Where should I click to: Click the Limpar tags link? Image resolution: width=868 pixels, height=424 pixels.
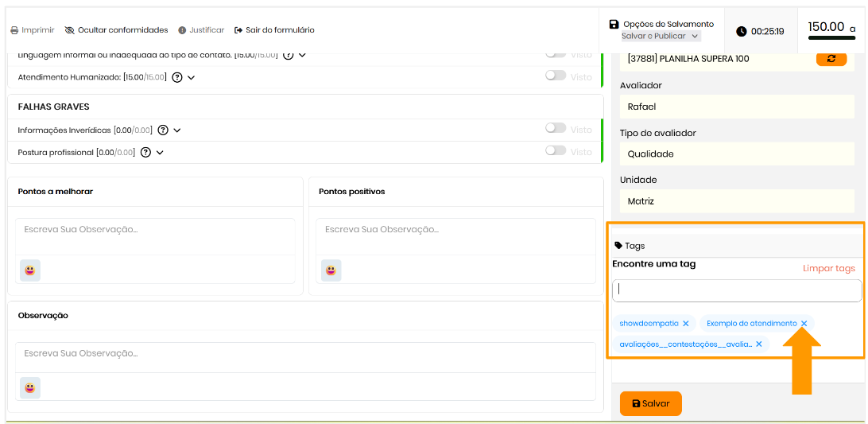click(x=828, y=268)
